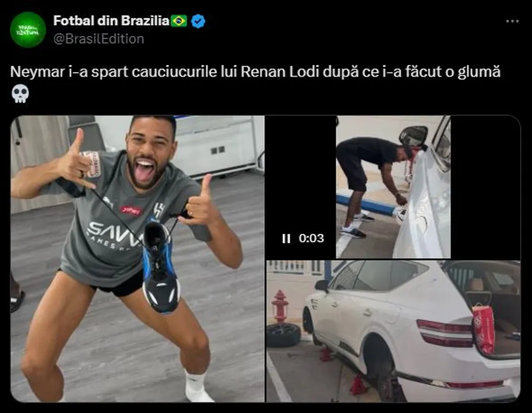This screenshot has height=413, width=532.
Task: Open the @BrasilEdition handle link
Action: [98, 39]
